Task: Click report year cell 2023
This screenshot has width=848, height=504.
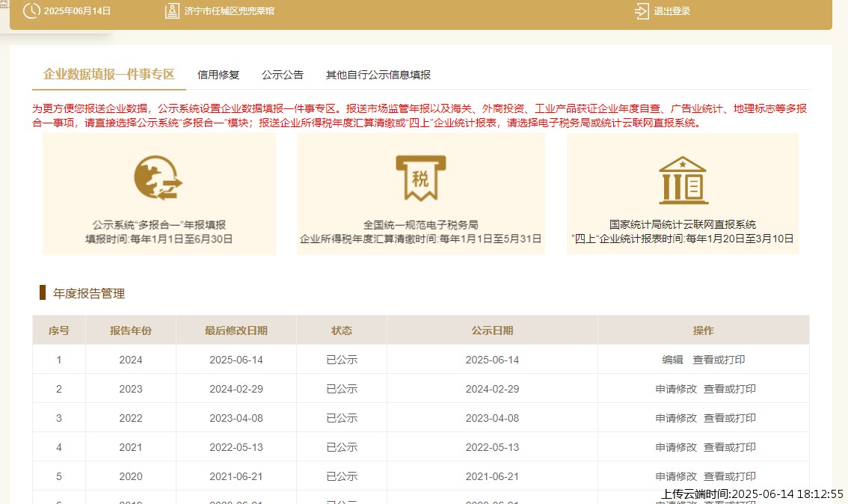Action: coord(131,389)
